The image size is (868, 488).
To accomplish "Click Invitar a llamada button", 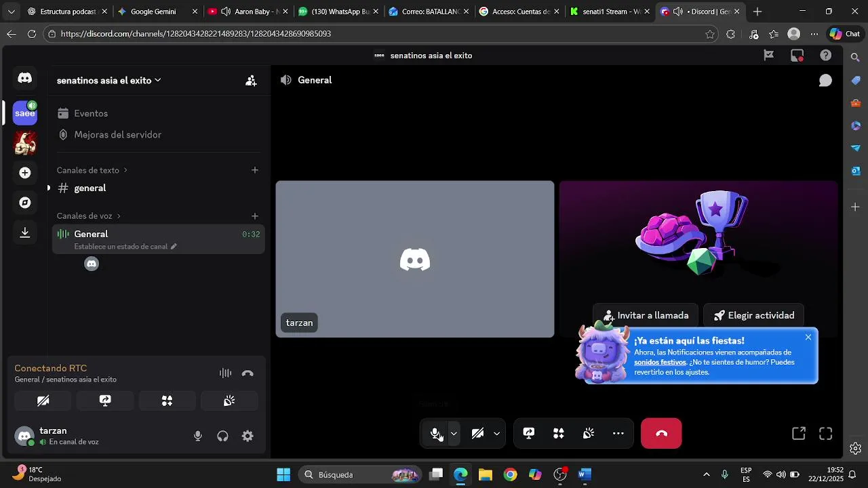I will (x=646, y=315).
